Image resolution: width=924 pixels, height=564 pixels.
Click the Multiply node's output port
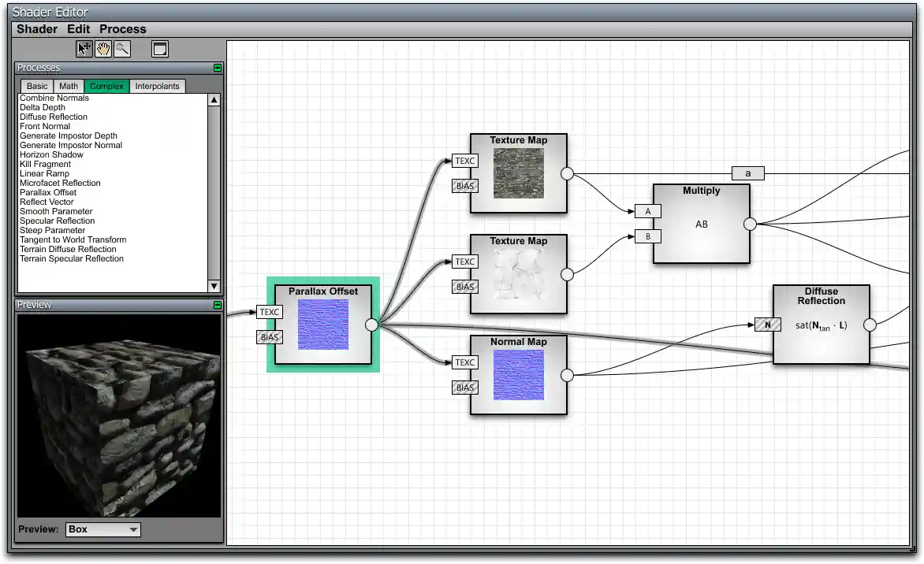[751, 224]
